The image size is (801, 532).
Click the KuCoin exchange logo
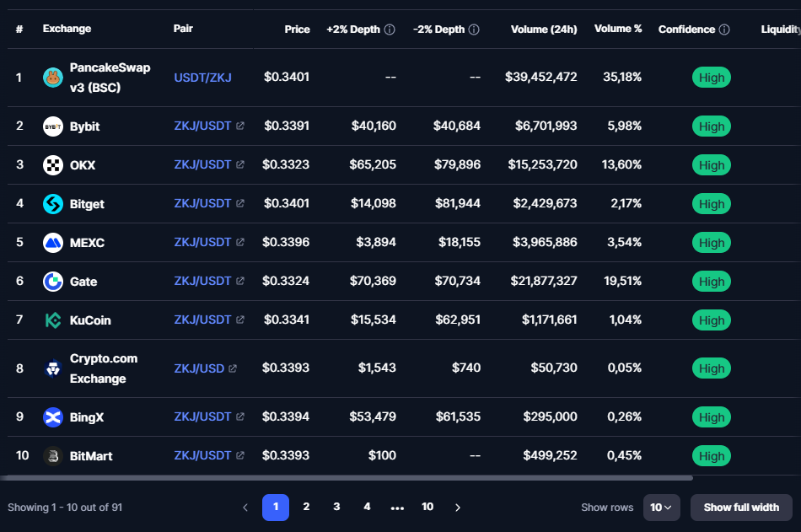(x=53, y=320)
